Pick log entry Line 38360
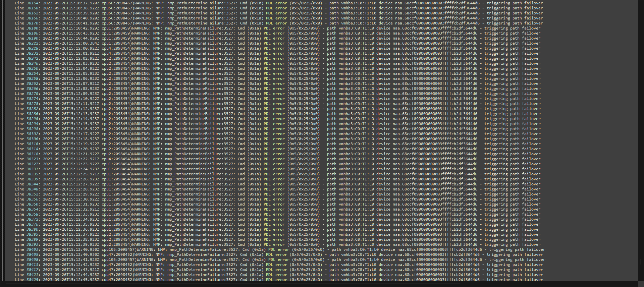Screen dimensions: 644x287 coord(278,204)
